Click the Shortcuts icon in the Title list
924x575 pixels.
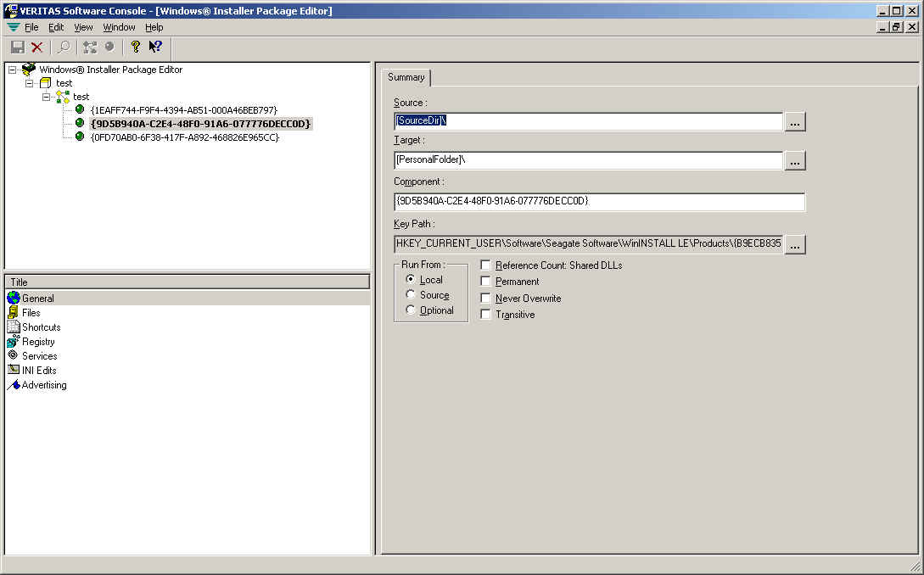point(13,327)
